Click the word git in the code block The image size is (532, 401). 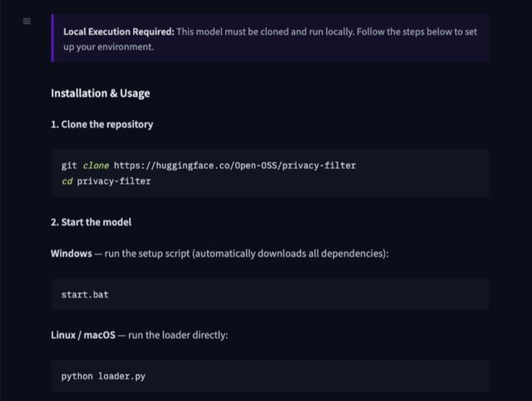[69, 166]
